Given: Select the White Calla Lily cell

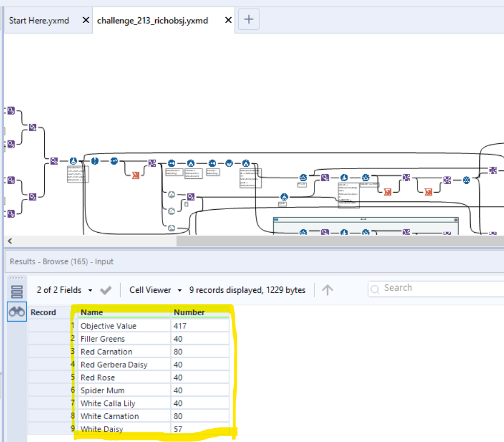Looking at the screenshot, I should [x=124, y=403].
